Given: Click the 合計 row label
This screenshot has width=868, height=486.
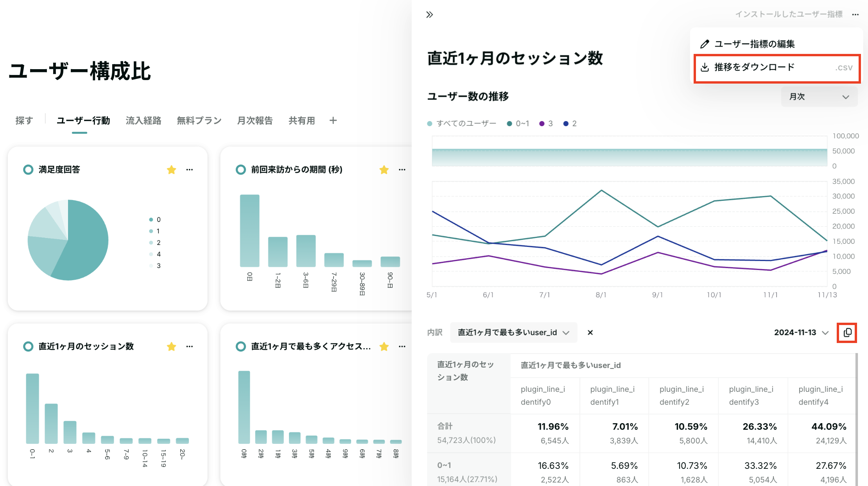Looking at the screenshot, I should coord(445,426).
